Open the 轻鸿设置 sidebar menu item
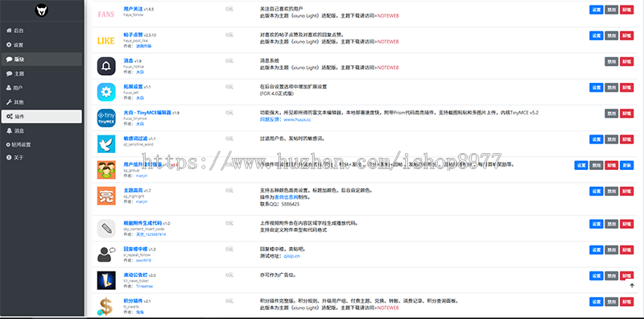The width and height of the screenshot is (644, 319). [42, 145]
